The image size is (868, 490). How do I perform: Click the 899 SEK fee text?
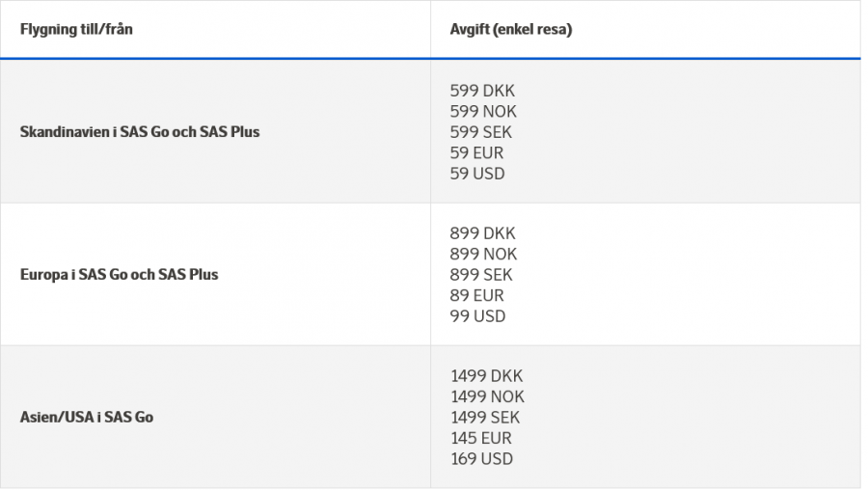point(481,275)
